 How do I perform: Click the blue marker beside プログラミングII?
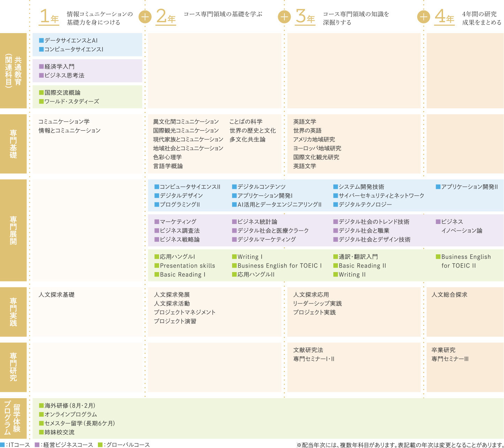[x=157, y=204]
